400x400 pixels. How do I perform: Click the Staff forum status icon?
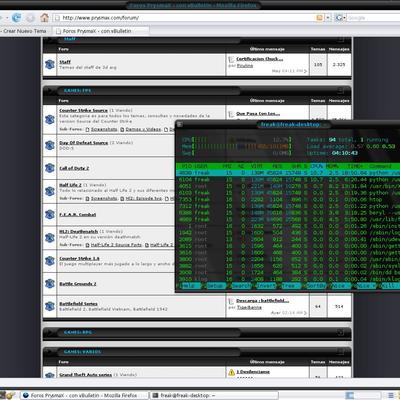pos(50,64)
